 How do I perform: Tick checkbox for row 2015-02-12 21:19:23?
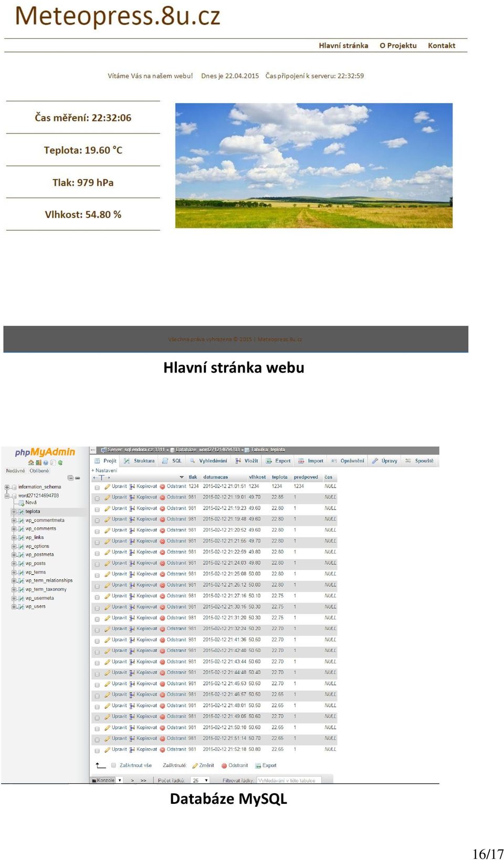(97, 510)
